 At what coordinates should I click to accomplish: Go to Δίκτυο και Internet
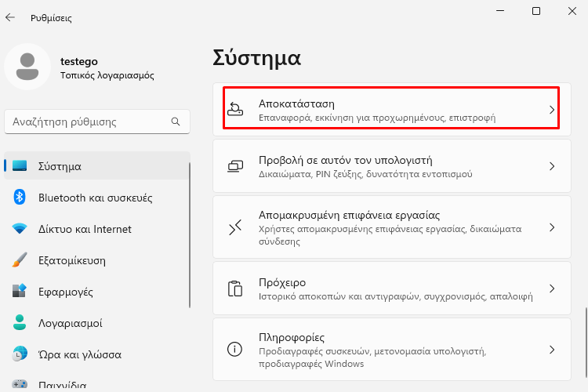tap(97, 229)
